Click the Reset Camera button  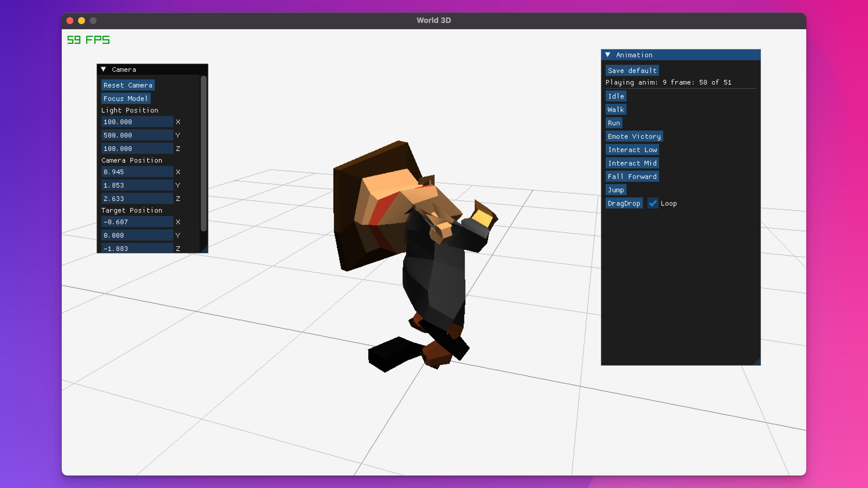(128, 85)
